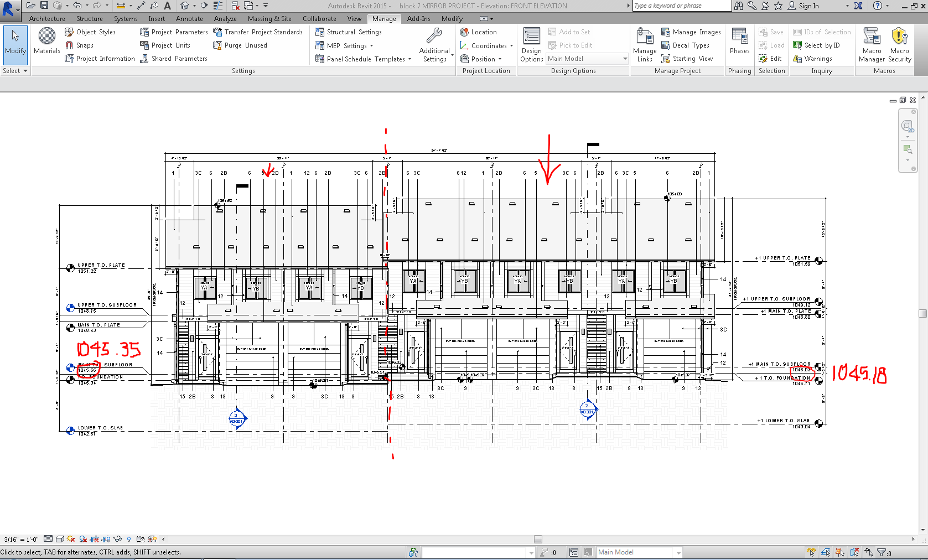This screenshot has width=928, height=560.
Task: Open the Main Model design option combo box
Action: pos(587,59)
